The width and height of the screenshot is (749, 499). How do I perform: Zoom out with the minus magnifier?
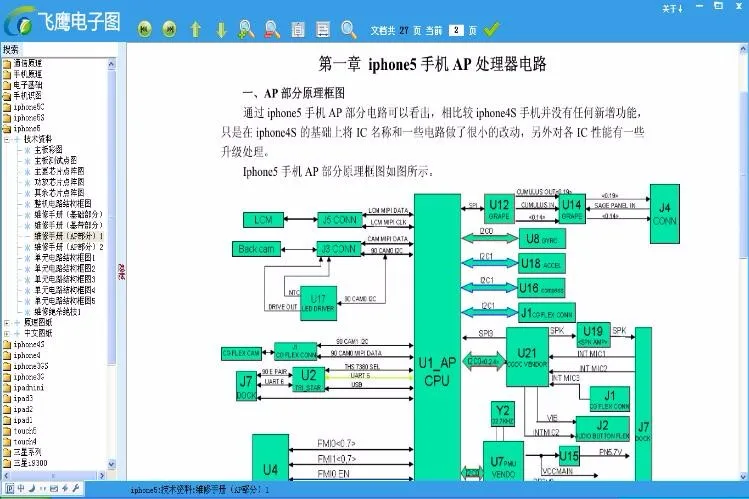tap(272, 30)
